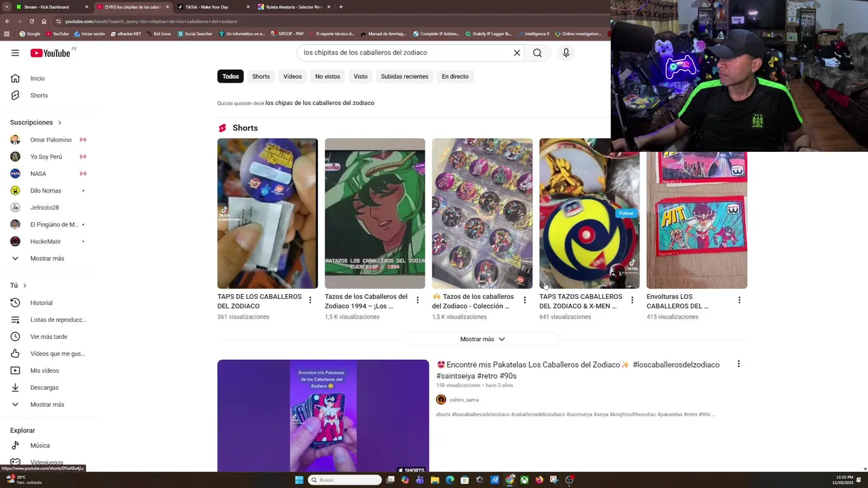
Task: Expand Mostrar más under the Tú section
Action: 47,405
